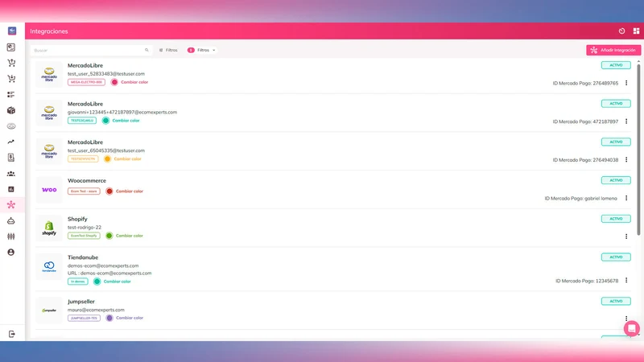644x362 pixels.
Task: Click Cambiar color link for Shopify
Action: click(130, 236)
